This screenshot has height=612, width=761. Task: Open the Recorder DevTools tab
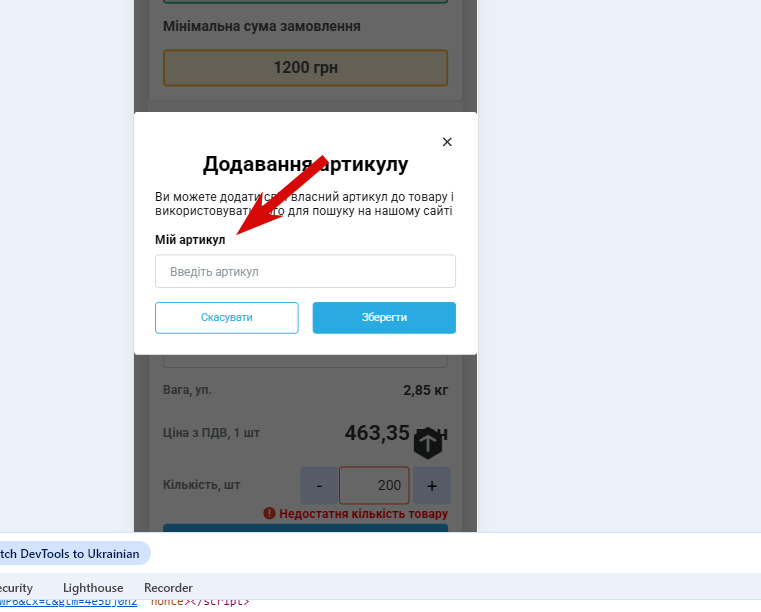pyautogui.click(x=168, y=588)
